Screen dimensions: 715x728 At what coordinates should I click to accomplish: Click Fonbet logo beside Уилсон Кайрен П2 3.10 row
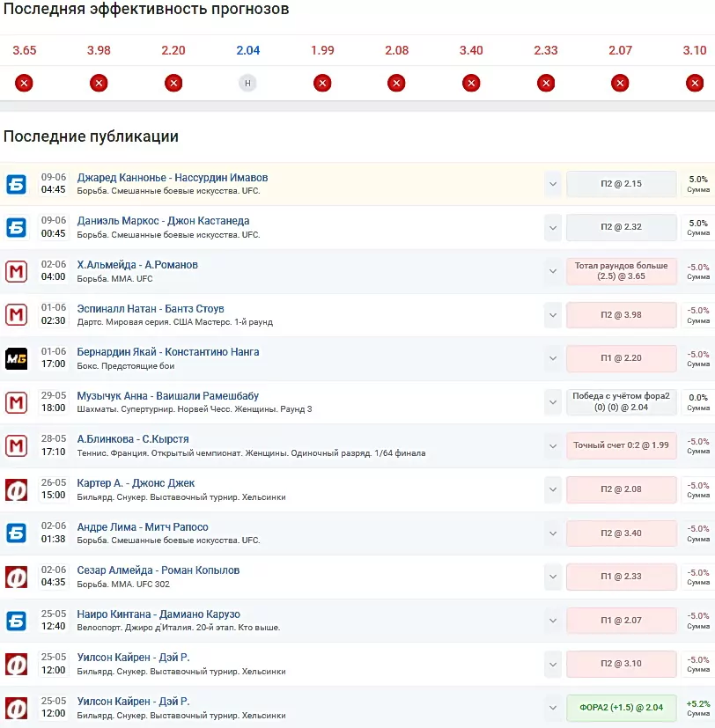coord(16,664)
